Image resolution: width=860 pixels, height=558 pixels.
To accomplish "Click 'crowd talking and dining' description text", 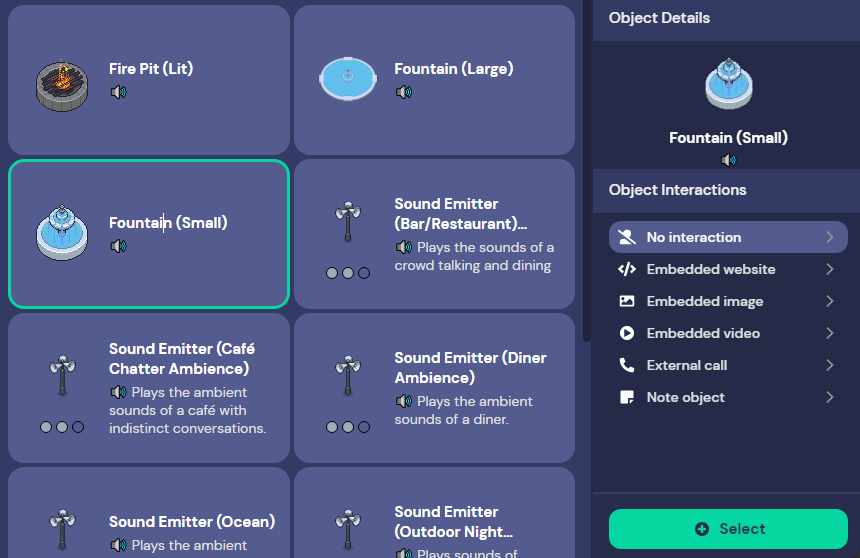I will pyautogui.click(x=473, y=266).
